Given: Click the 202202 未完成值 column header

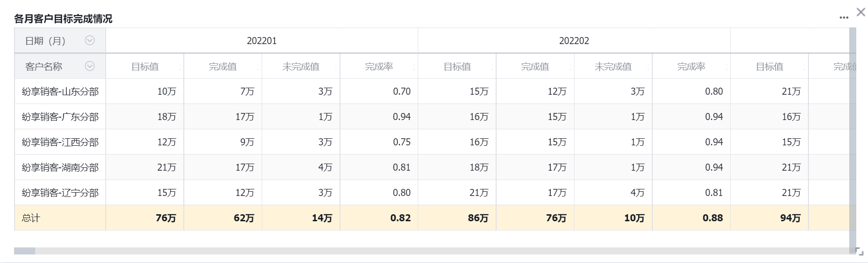Looking at the screenshot, I should point(613,67).
